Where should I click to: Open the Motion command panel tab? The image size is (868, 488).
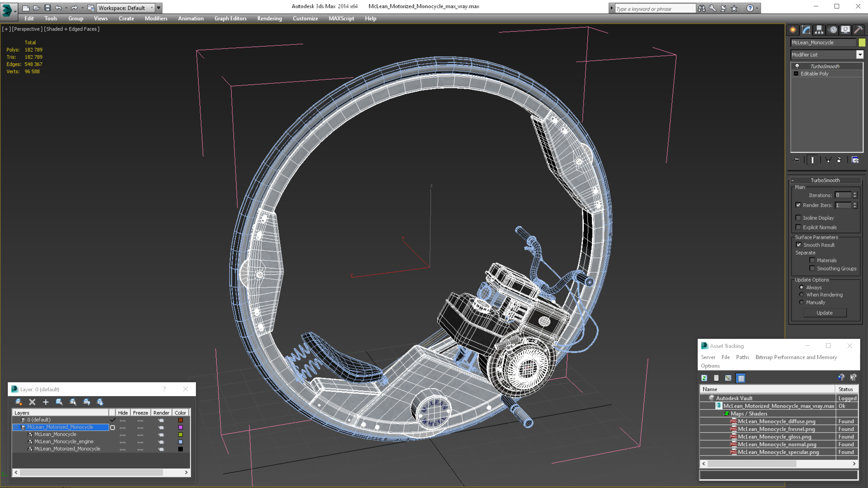833,30
